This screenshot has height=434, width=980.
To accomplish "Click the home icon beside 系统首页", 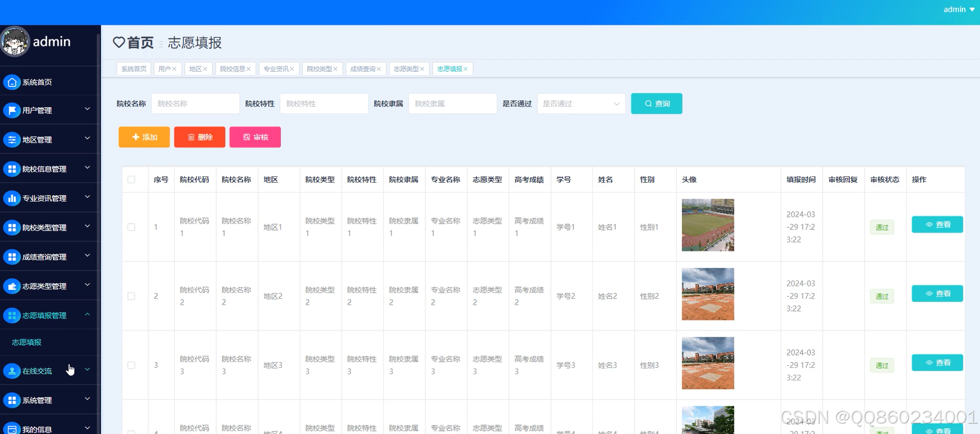I will tap(11, 82).
